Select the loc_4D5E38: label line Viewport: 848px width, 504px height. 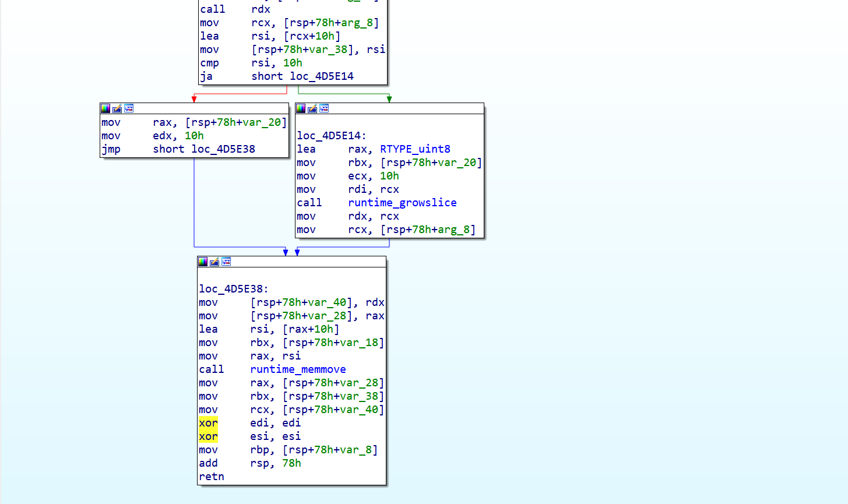point(234,289)
